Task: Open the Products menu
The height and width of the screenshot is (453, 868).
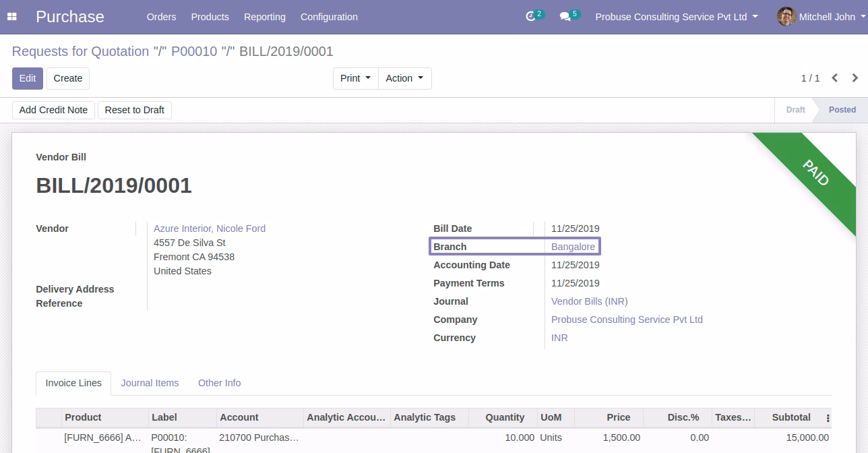Action: point(210,17)
